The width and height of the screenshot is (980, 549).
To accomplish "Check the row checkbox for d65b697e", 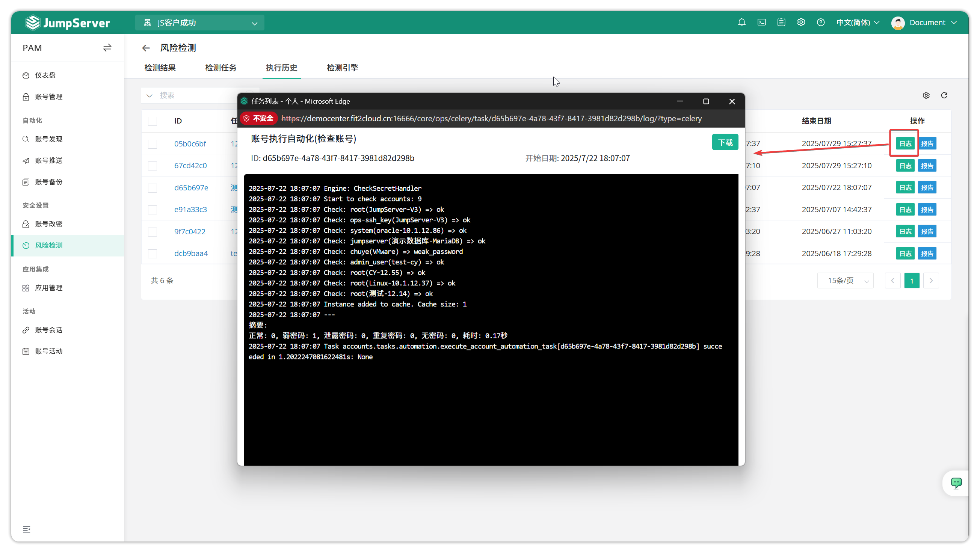I will coord(153,188).
